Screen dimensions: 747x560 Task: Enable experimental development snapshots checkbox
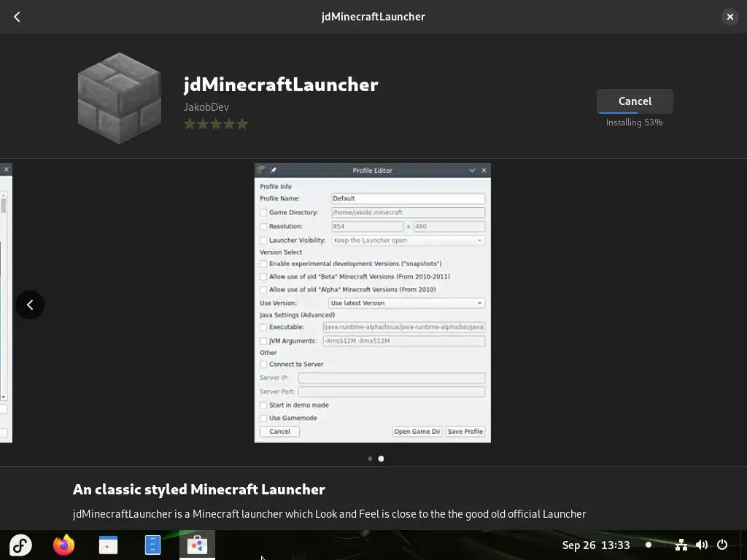(263, 264)
